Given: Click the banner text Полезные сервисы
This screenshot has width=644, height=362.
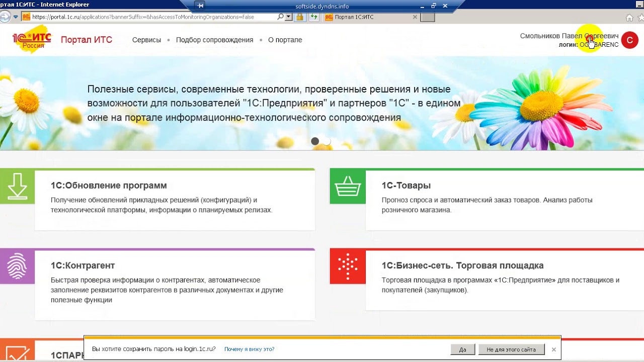Looking at the screenshot, I should 274,104.
